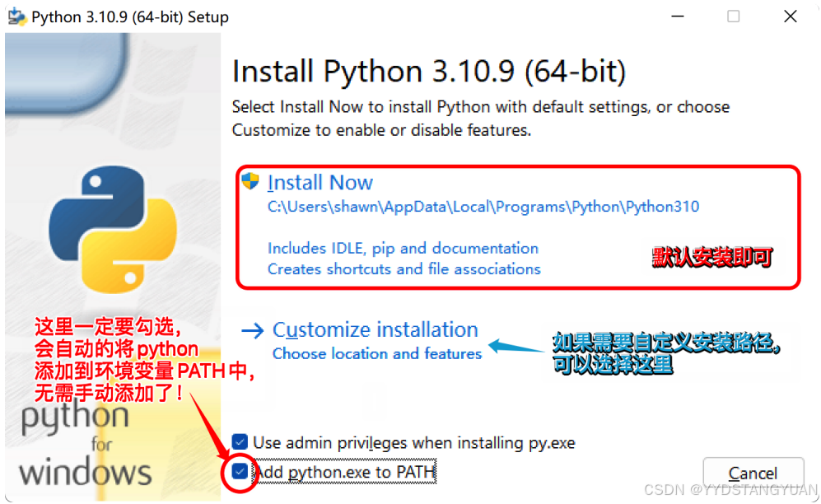The height and width of the screenshot is (504, 821).
Task: Click the UAC shield icon beside Install Now
Action: tap(250, 182)
